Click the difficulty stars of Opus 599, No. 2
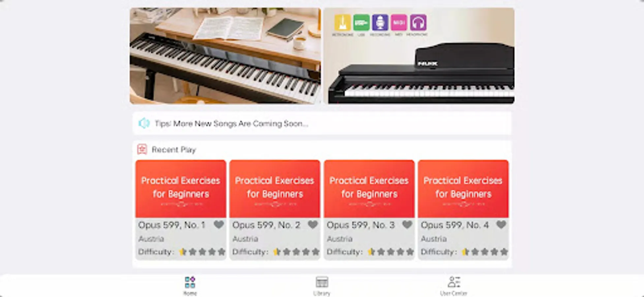 pyautogui.click(x=296, y=252)
